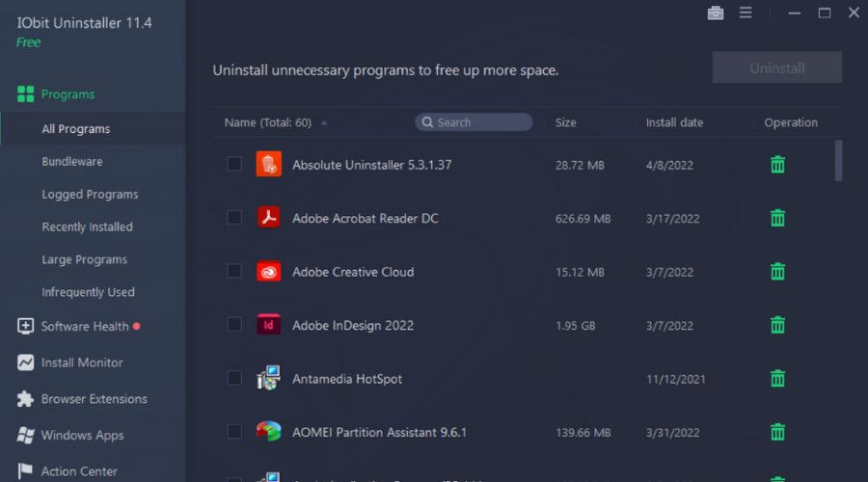This screenshot has width=868, height=482.
Task: Sort the list by the Name column arrow
Action: tap(324, 123)
